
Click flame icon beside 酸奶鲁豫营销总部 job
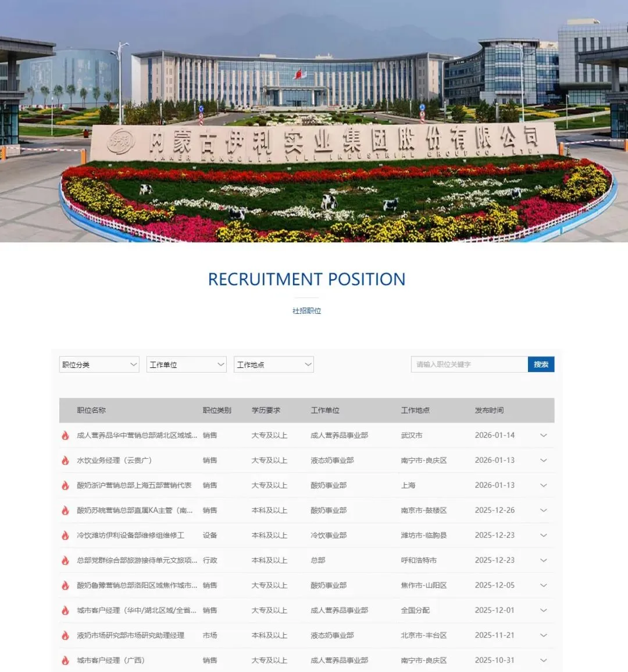coord(65,585)
